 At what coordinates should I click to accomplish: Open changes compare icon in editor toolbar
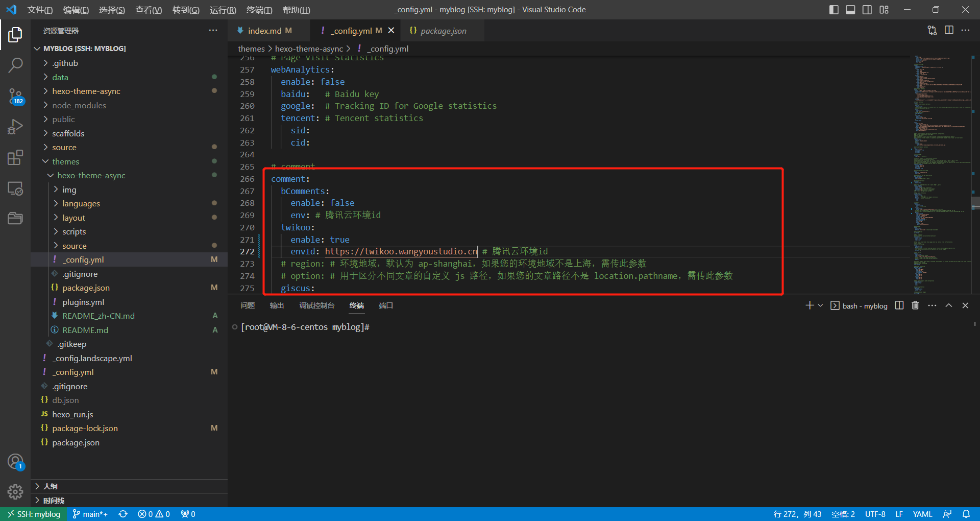[x=932, y=31]
